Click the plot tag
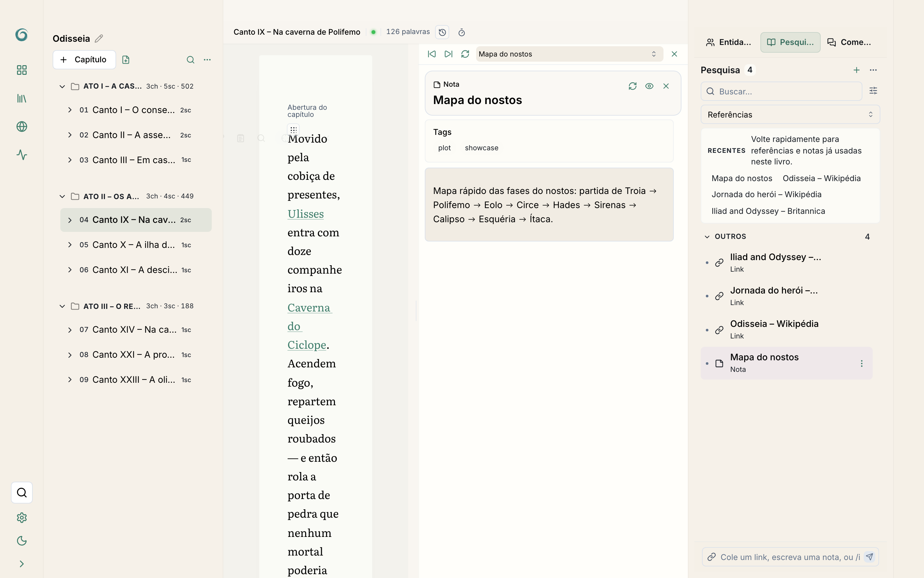The width and height of the screenshot is (924, 578). pyautogui.click(x=444, y=148)
